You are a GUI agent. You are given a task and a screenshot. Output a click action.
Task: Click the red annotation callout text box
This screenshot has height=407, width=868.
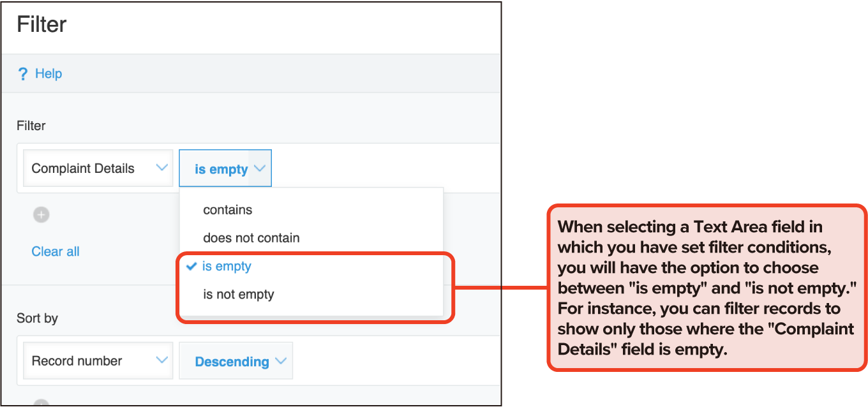(706, 288)
